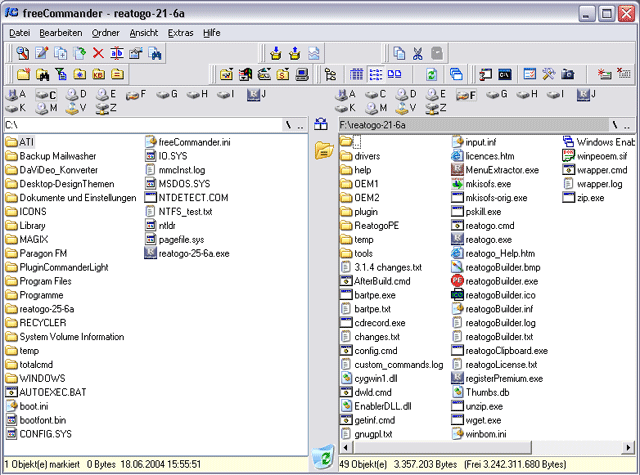Click the refresh toolbar icon
Viewport: 640px width, 475px height.
coord(432,75)
